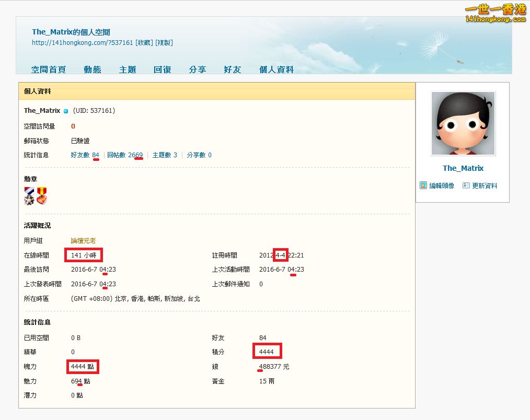Viewport: 530px width, 420px height.
Task: Click the 個人資料 panel header
Action: [217, 91]
